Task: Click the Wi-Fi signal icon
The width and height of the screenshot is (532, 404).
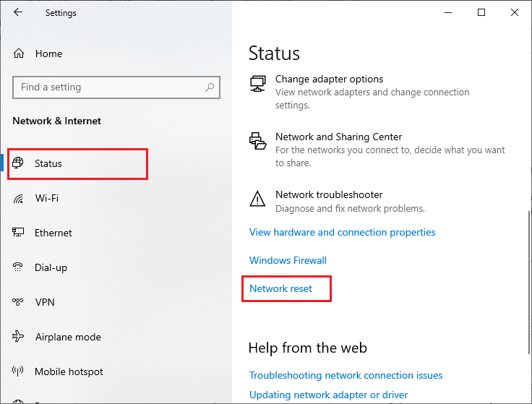Action: (18, 198)
